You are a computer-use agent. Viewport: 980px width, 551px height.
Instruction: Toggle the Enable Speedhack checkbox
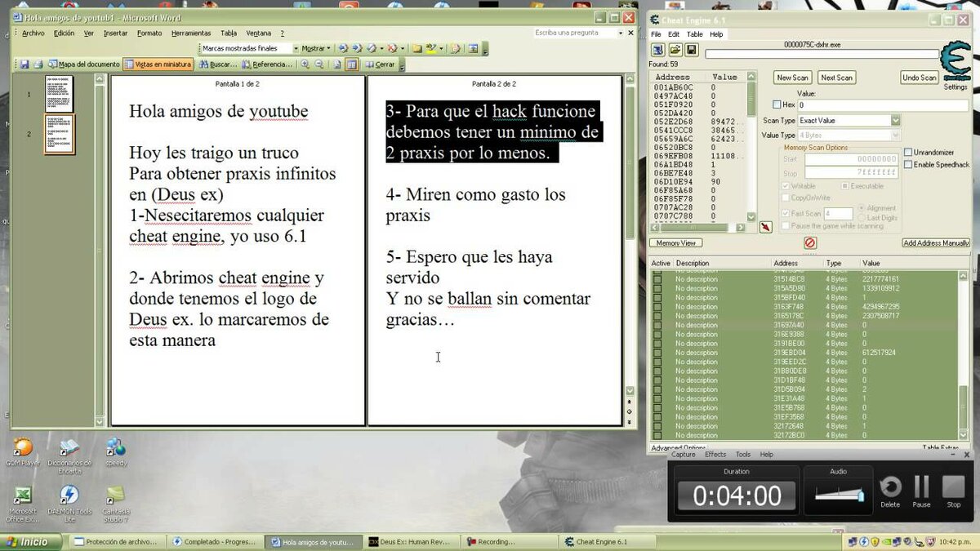point(908,165)
